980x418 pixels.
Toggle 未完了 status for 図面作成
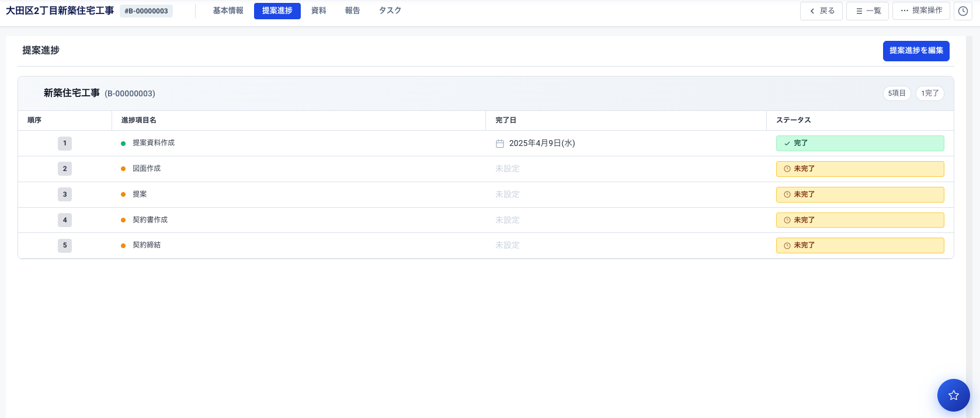point(860,169)
